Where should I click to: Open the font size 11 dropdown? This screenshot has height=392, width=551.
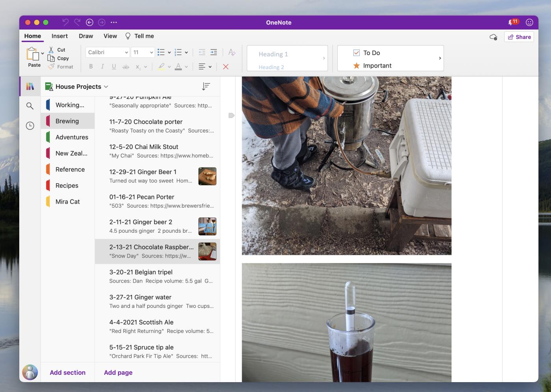coord(142,52)
